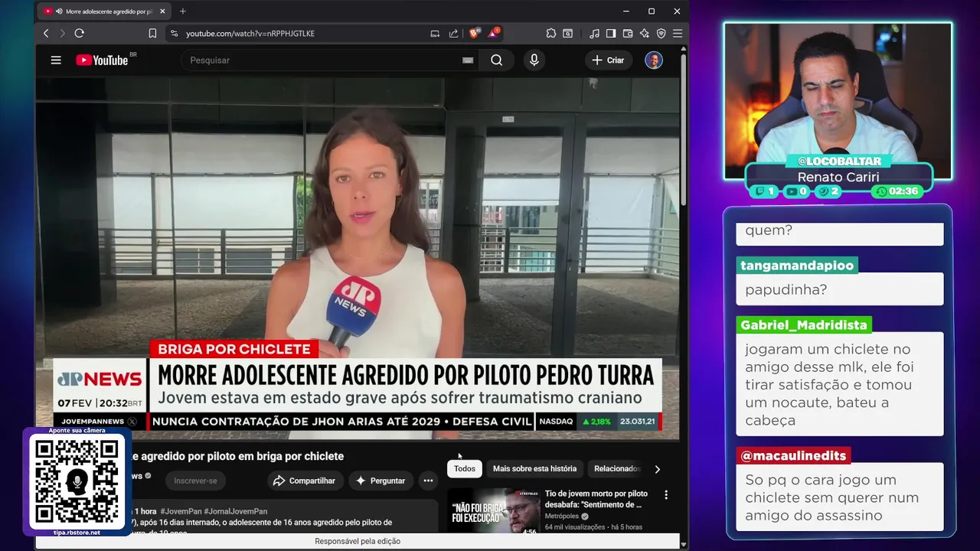Open the on-screen keyboard icon in search
This screenshot has width=980, height=551.
click(468, 60)
